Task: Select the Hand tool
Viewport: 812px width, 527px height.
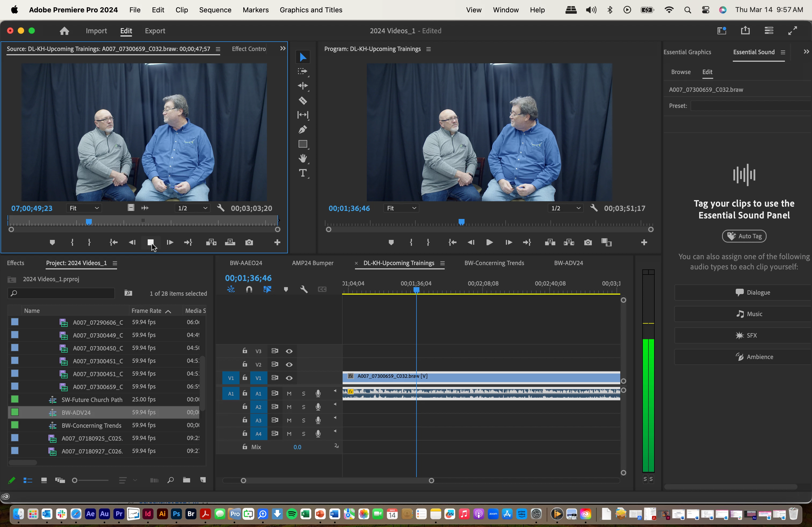Action: click(x=303, y=159)
